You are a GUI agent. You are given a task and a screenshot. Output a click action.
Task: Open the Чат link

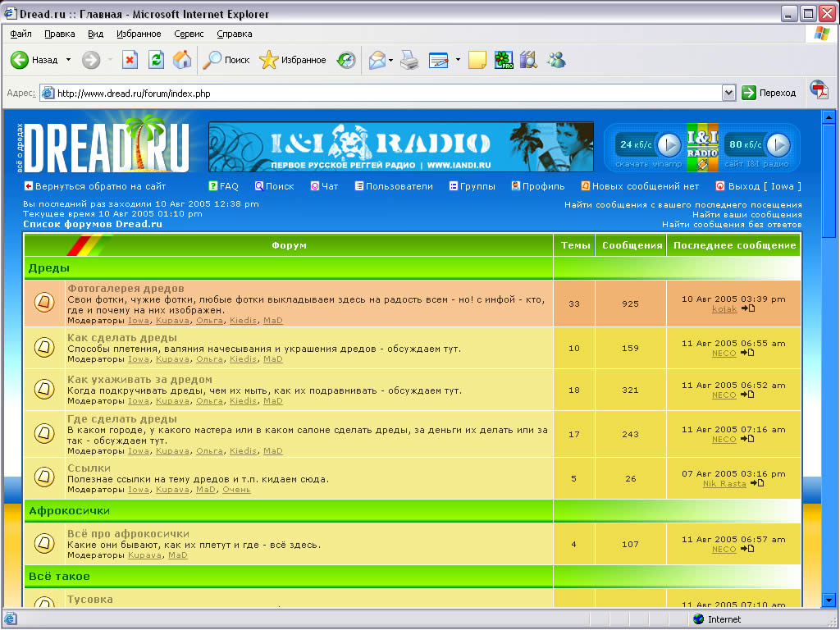[x=324, y=186]
